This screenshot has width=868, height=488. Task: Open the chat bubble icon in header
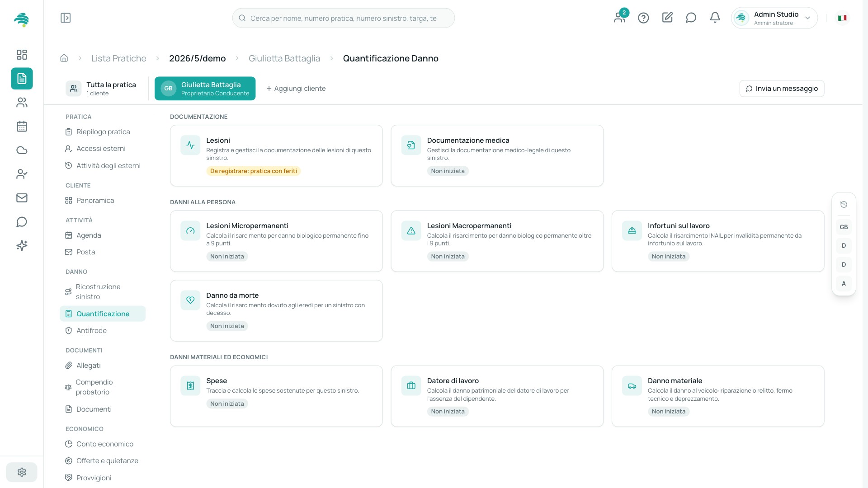691,18
